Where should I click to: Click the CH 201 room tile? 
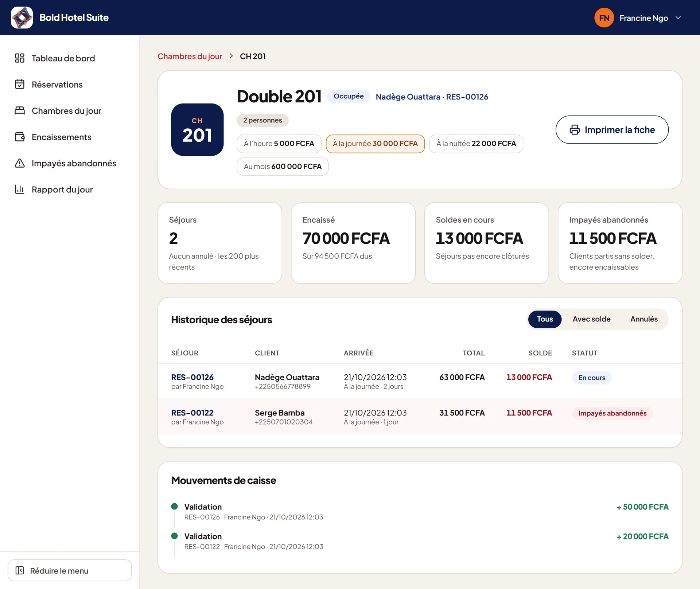coord(197,130)
